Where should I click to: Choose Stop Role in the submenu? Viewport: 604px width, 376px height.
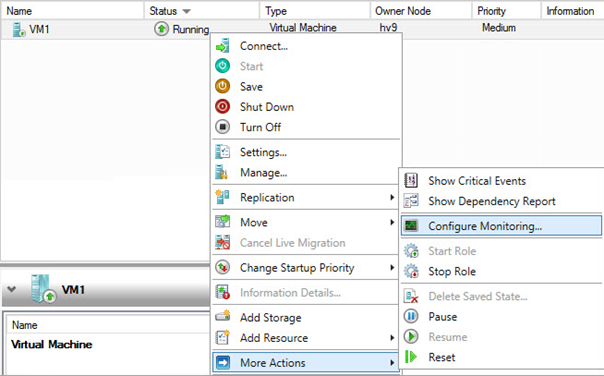pos(452,271)
